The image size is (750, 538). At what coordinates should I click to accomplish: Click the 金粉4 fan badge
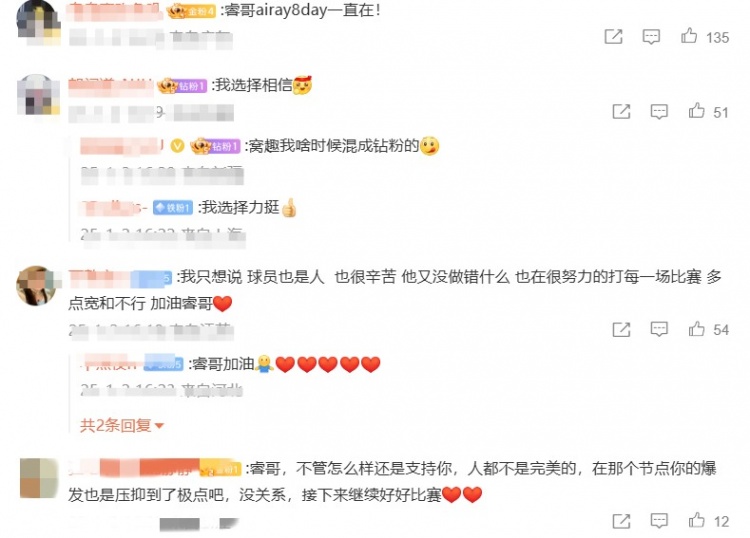click(x=192, y=11)
